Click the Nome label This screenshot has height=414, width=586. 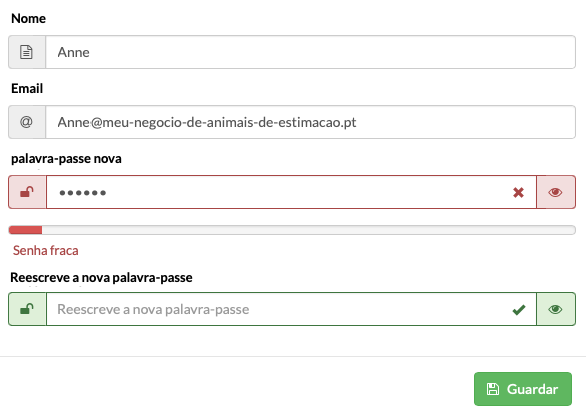28,18
